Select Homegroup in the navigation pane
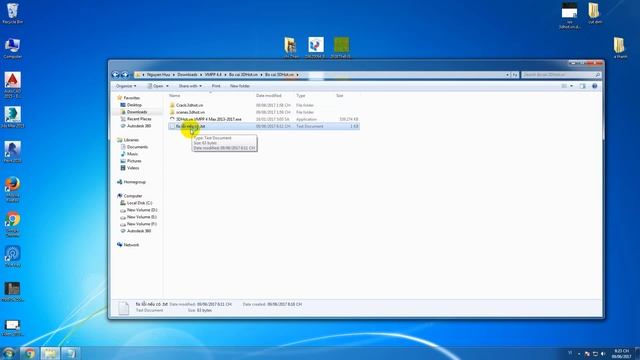Screen dimensions: 640x360 coord(134,182)
